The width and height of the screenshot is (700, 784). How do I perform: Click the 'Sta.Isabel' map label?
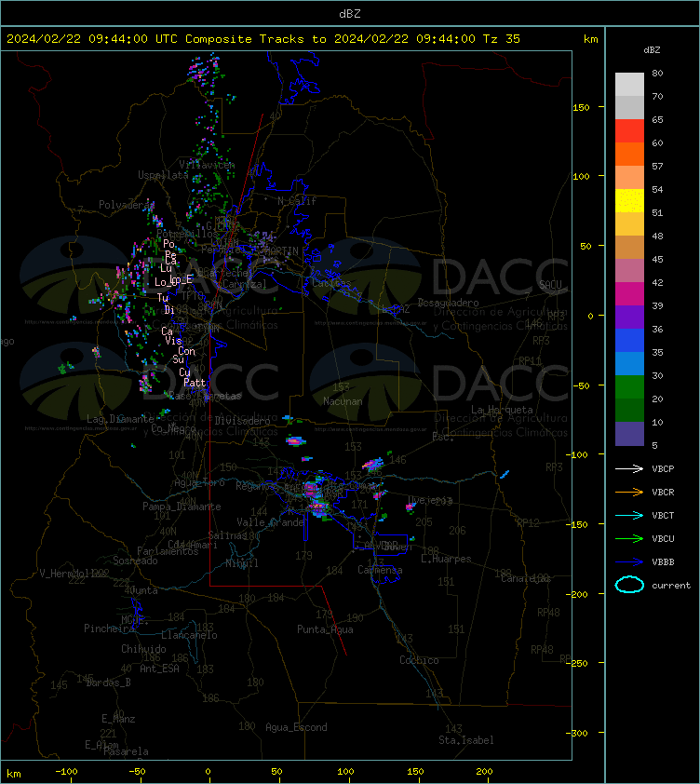[x=466, y=740]
